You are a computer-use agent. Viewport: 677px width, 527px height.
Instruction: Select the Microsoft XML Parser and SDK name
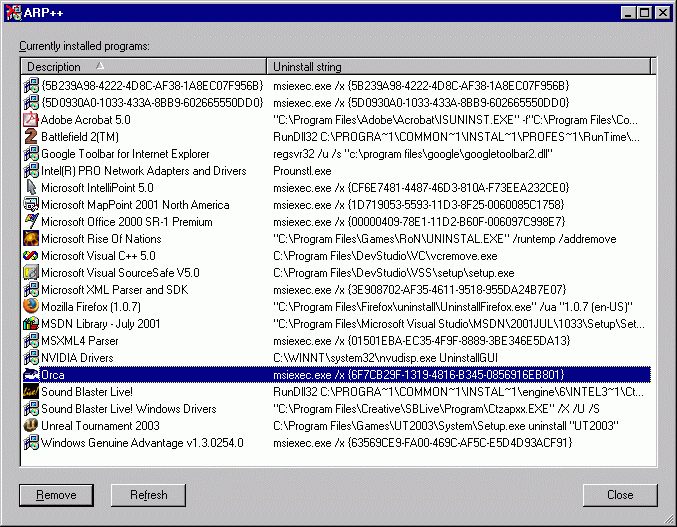click(114, 290)
